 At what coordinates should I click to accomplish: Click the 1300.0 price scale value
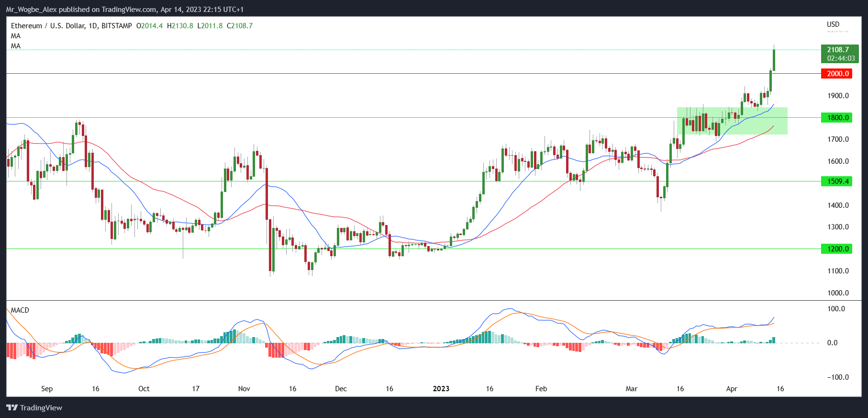[838, 227]
